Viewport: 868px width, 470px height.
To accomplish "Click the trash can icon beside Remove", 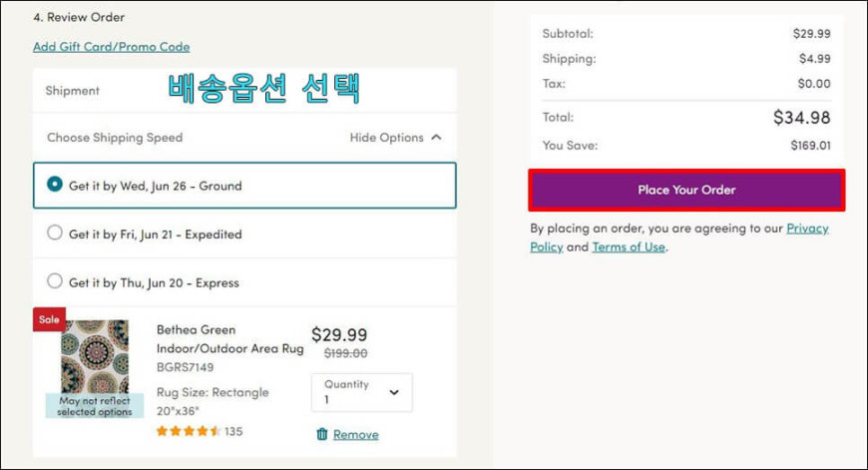I will pos(322,434).
